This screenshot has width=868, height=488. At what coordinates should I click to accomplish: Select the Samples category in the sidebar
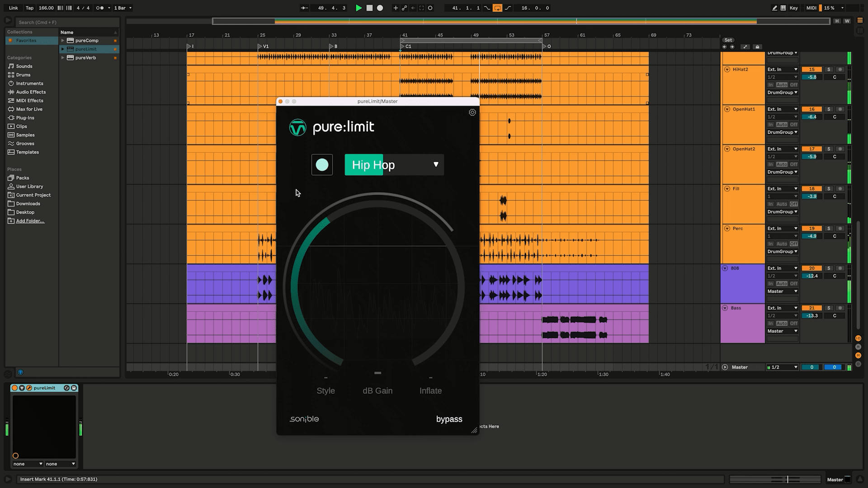pos(25,135)
